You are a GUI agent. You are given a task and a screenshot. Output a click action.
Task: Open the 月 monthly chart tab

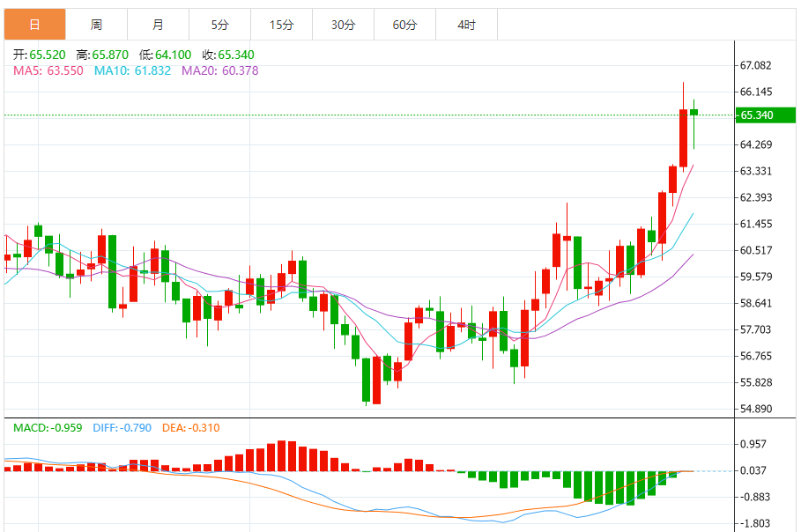(x=158, y=25)
